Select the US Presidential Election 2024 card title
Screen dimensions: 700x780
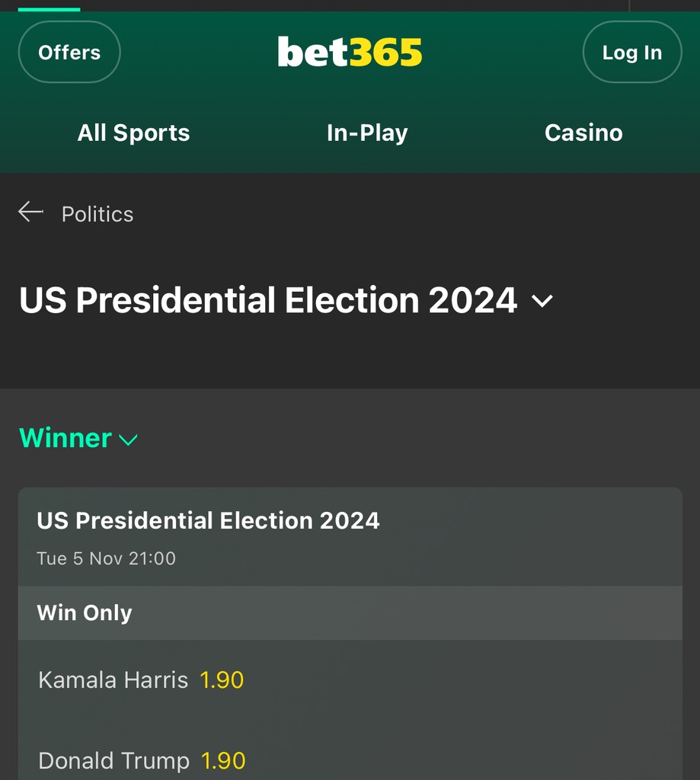pos(208,520)
